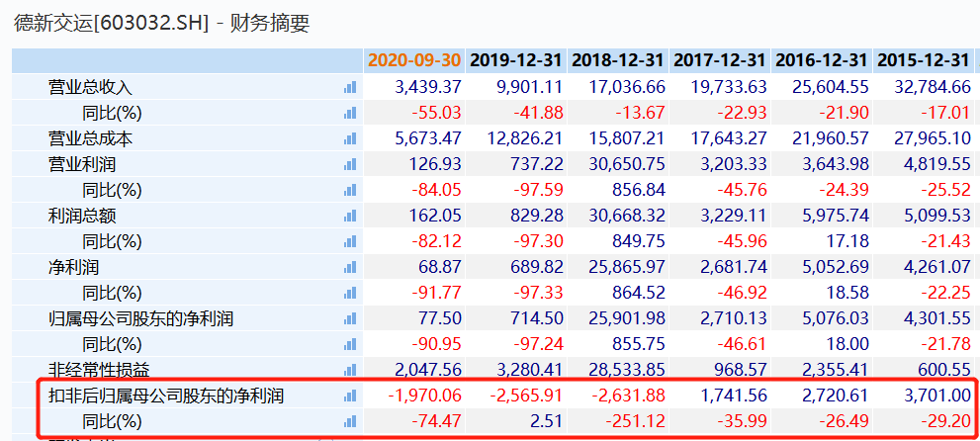The width and height of the screenshot is (980, 441).
Task: Open chart icon for 利润总额 row
Action: click(349, 216)
